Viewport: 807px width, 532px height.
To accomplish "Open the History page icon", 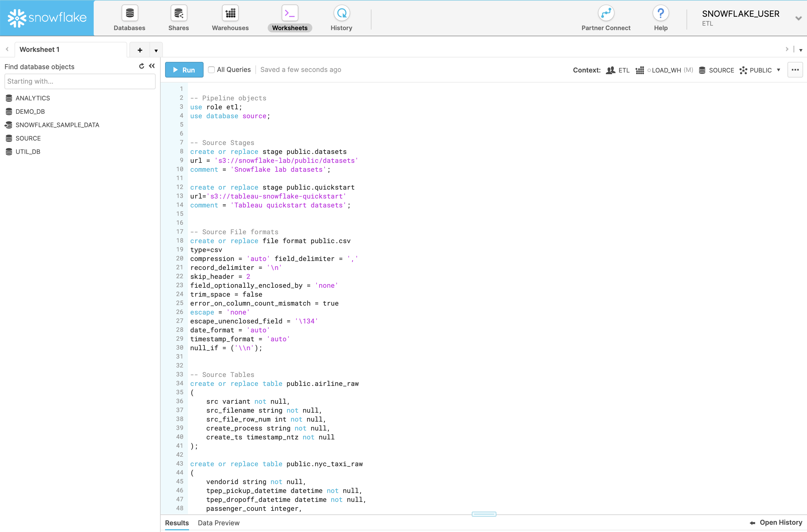I will [342, 13].
